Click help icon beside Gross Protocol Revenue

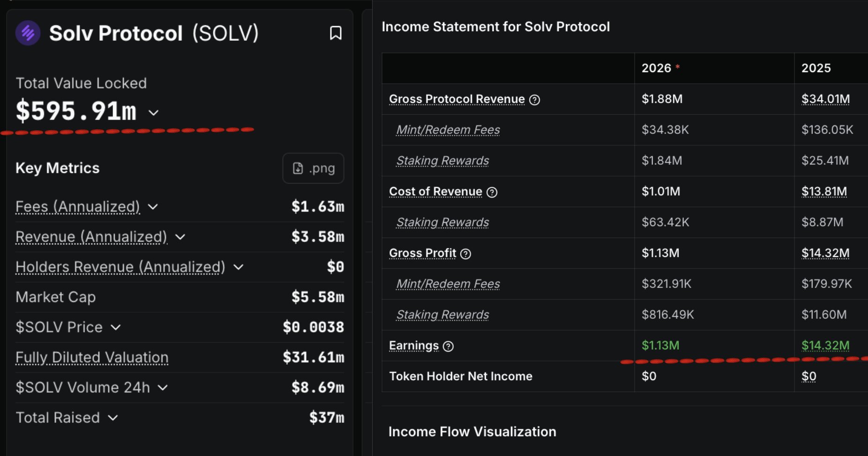535,100
